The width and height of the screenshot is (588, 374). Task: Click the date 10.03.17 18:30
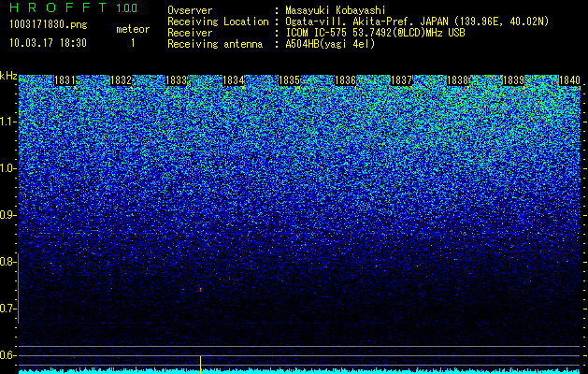point(48,43)
